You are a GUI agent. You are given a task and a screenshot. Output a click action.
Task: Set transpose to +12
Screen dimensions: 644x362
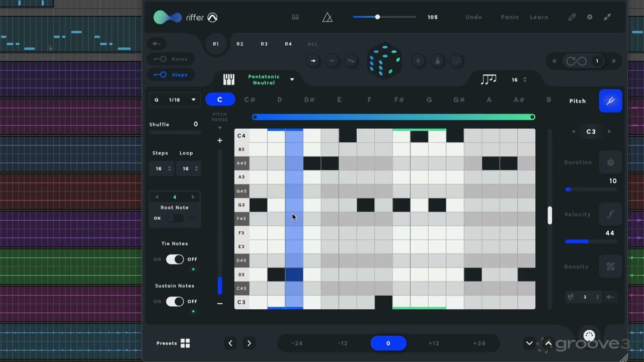(x=434, y=343)
